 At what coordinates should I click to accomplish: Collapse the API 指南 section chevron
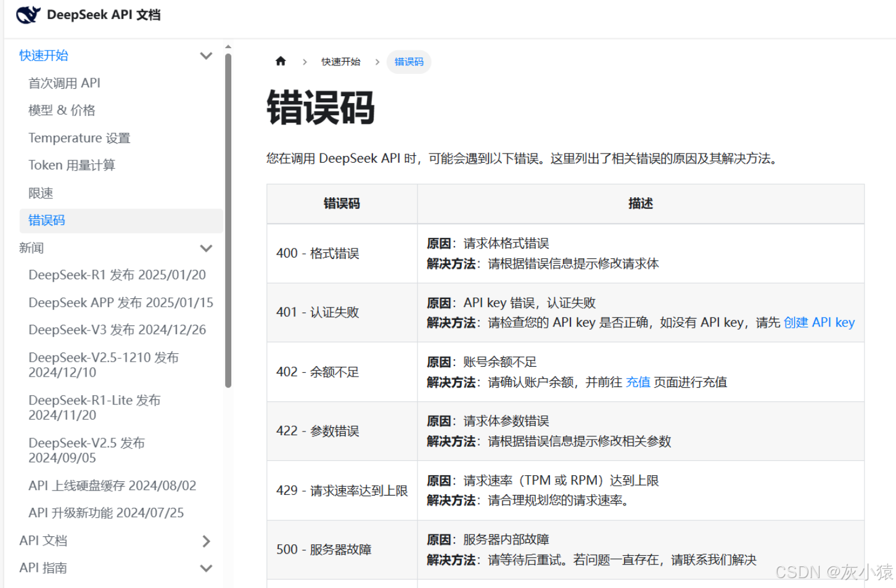(x=206, y=568)
